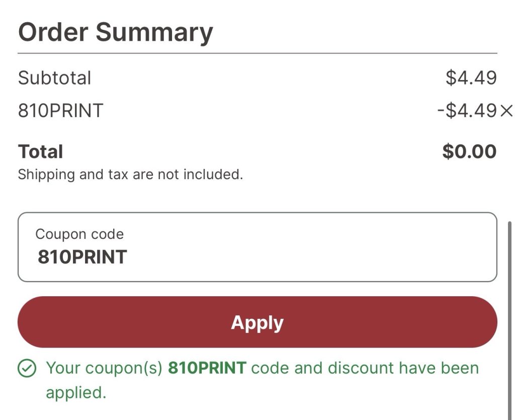Remove the 810PRINT coupon with X icon

coord(506,111)
